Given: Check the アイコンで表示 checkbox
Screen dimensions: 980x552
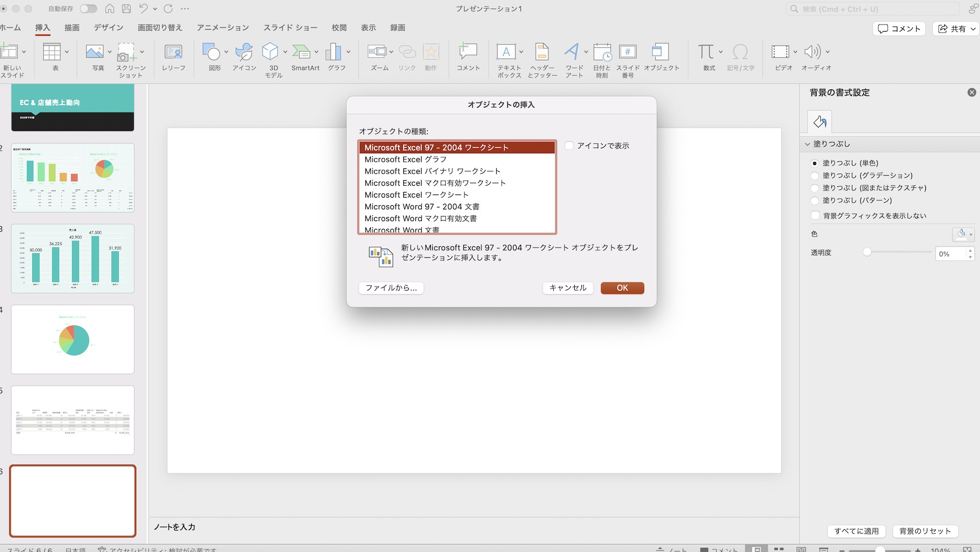Looking at the screenshot, I should 569,146.
